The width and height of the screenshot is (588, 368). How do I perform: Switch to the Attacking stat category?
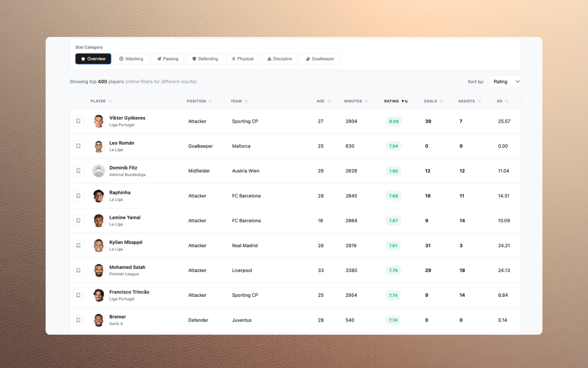131,59
